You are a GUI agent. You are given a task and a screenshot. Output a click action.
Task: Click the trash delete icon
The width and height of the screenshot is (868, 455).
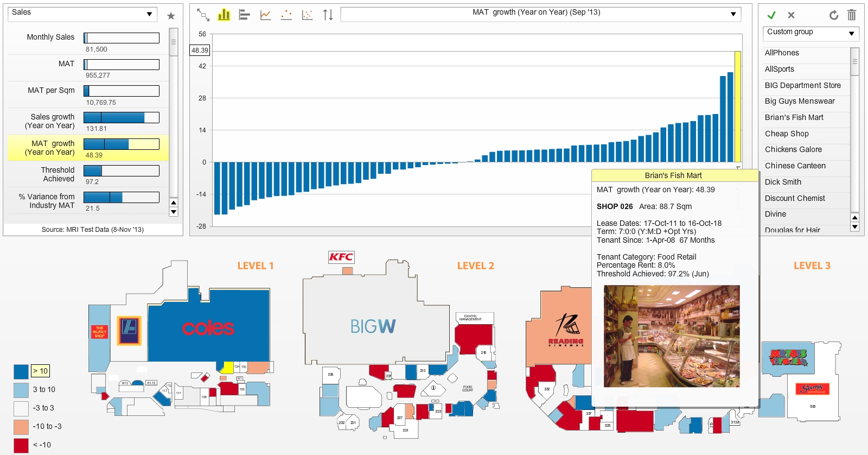click(852, 15)
